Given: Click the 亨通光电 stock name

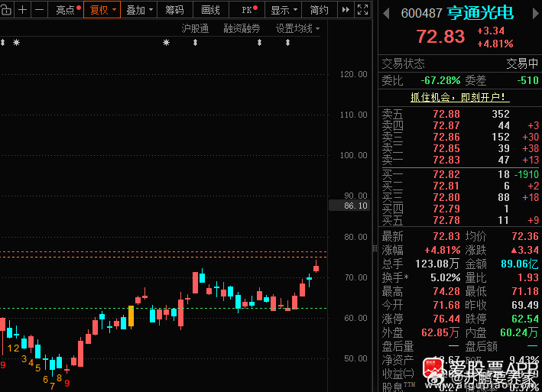Looking at the screenshot, I should point(481,13).
